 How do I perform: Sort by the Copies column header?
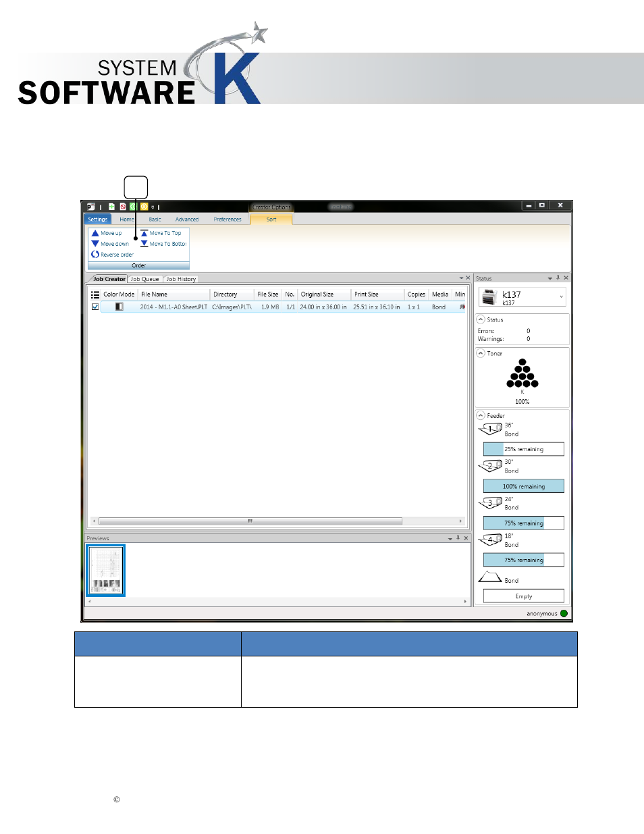point(417,294)
